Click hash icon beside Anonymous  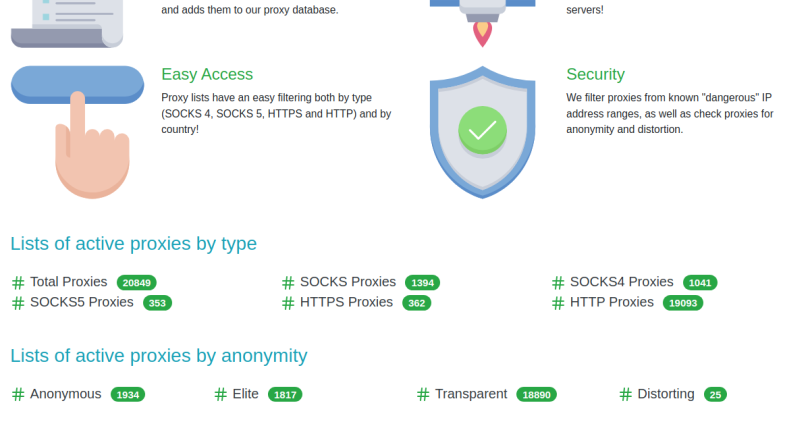pyautogui.click(x=18, y=395)
